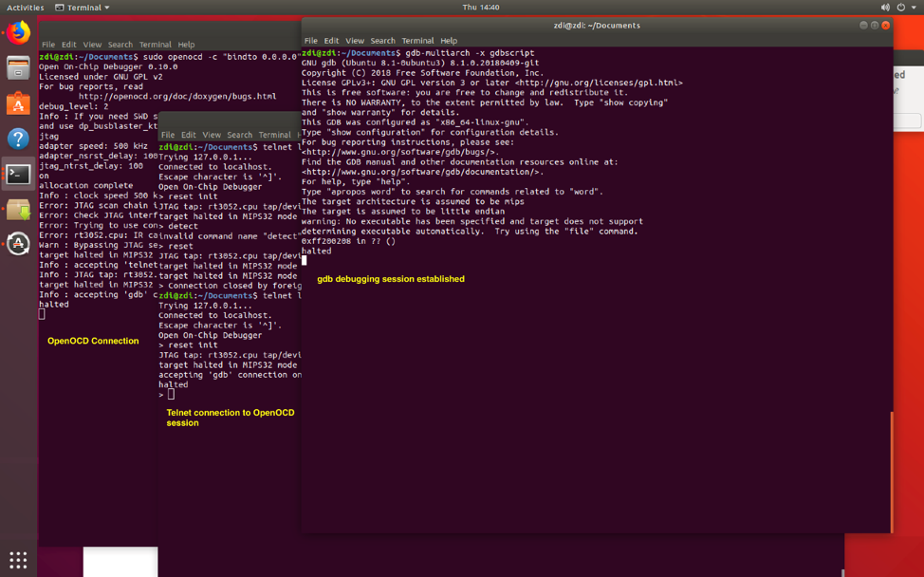924x577 pixels.
Task: Open Edit menu in telnet terminal window
Action: coord(189,135)
